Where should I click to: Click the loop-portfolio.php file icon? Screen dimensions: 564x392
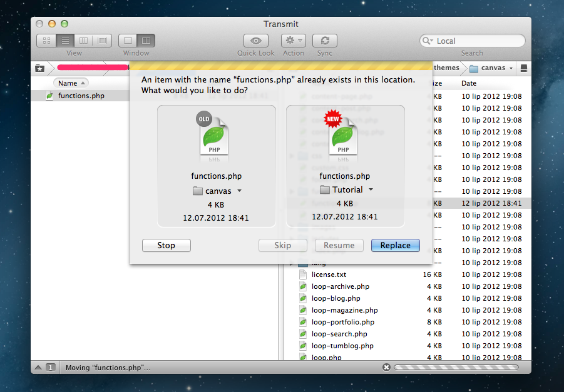[x=303, y=322]
